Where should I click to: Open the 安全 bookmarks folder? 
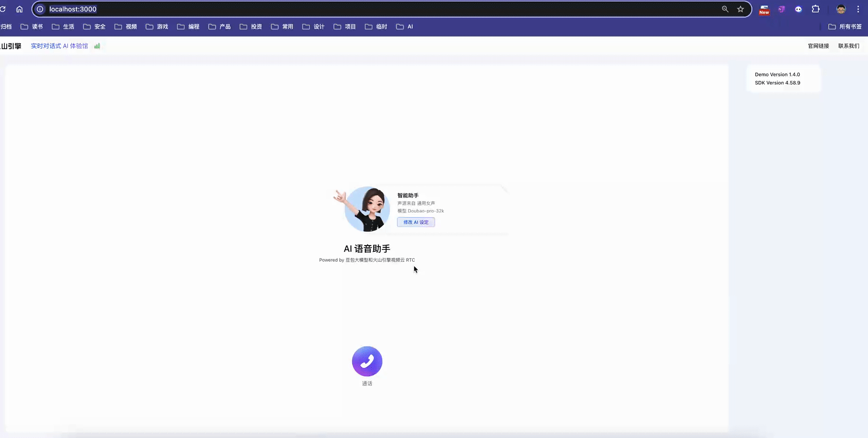94,27
